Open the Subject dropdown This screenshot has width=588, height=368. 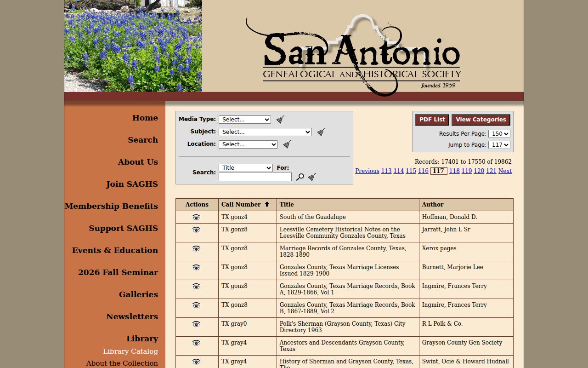(265, 132)
